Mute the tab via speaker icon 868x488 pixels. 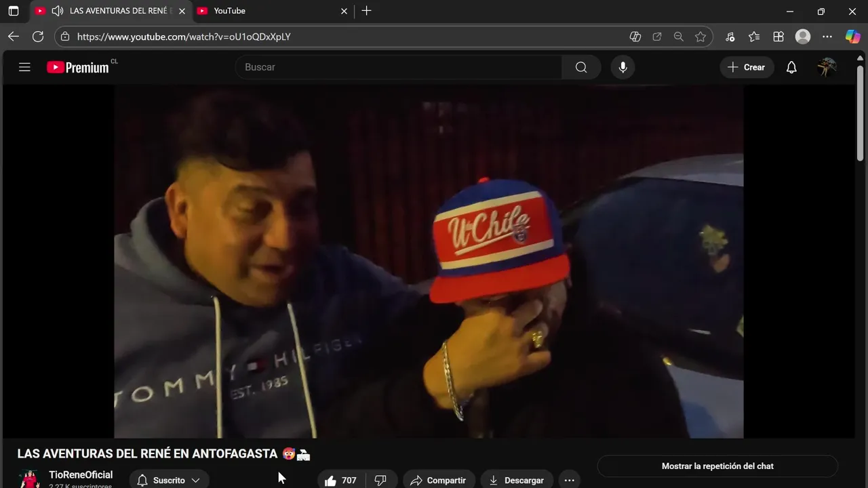pos(58,11)
